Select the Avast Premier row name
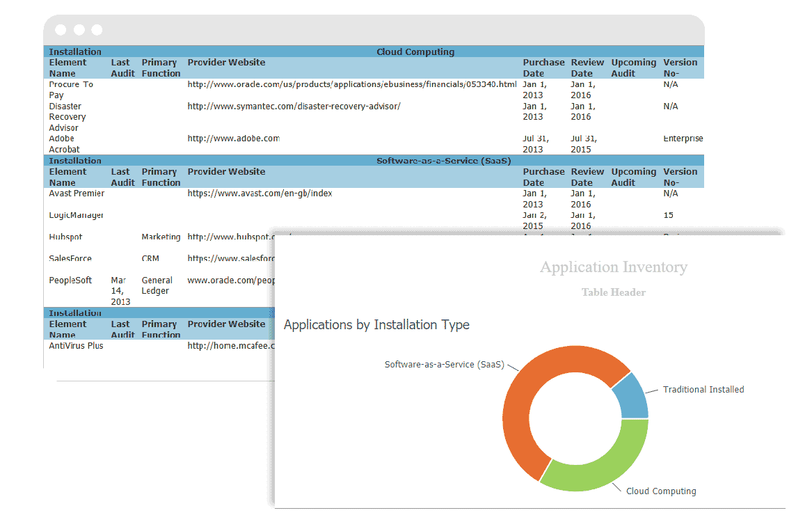The width and height of the screenshot is (812, 522). pyautogui.click(x=77, y=193)
